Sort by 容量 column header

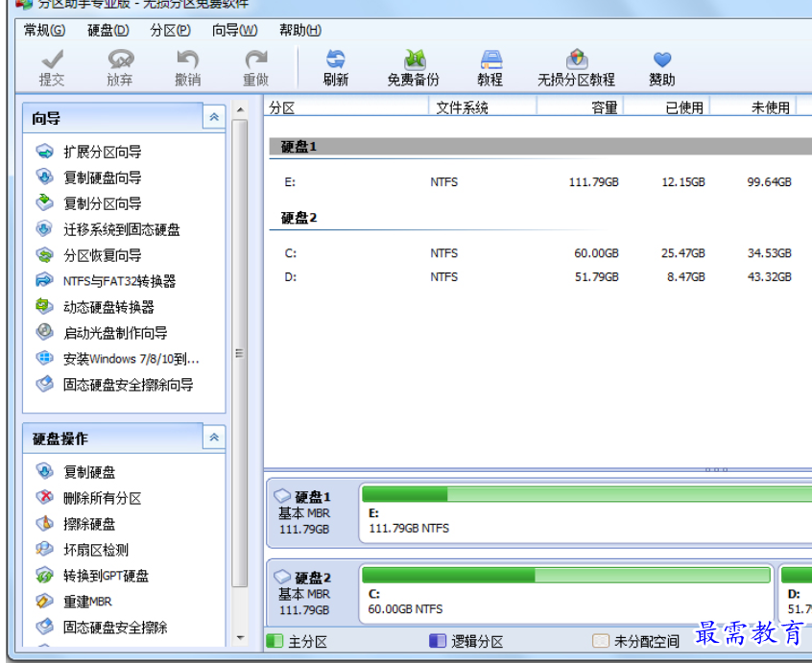580,107
